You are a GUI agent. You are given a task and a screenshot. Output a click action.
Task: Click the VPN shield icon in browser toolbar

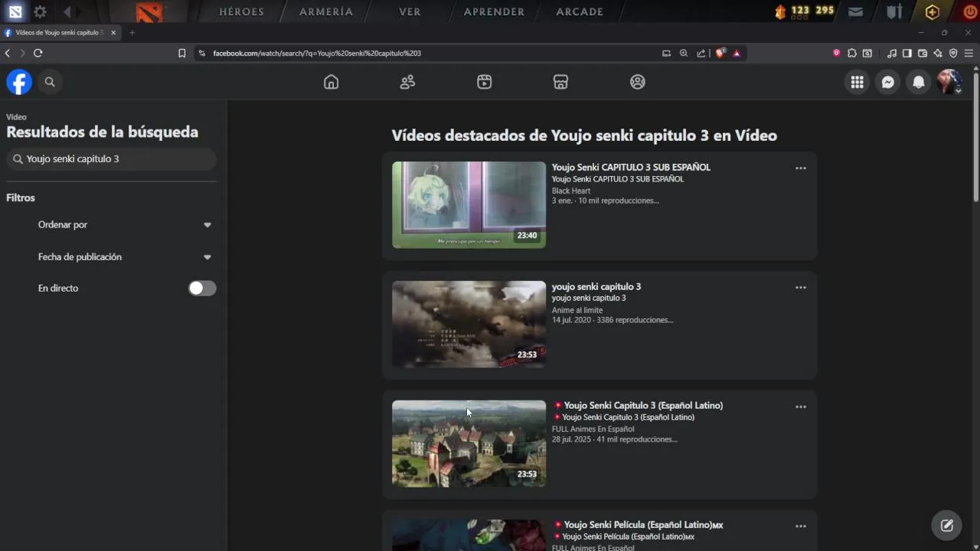(953, 53)
